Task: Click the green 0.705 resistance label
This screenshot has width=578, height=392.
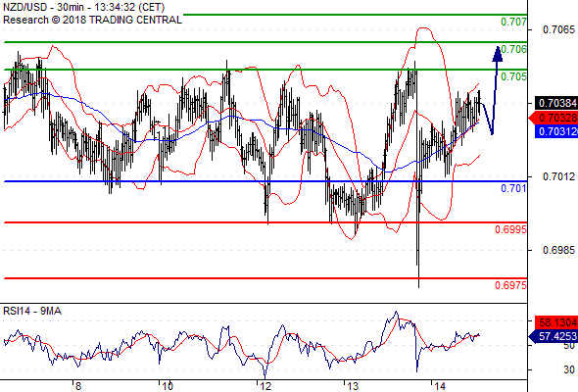Action: (513, 76)
